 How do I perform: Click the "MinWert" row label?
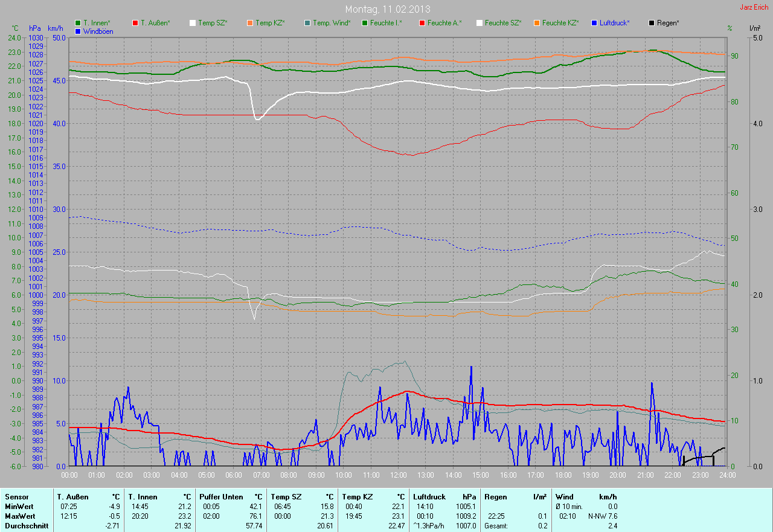[x=19, y=507]
